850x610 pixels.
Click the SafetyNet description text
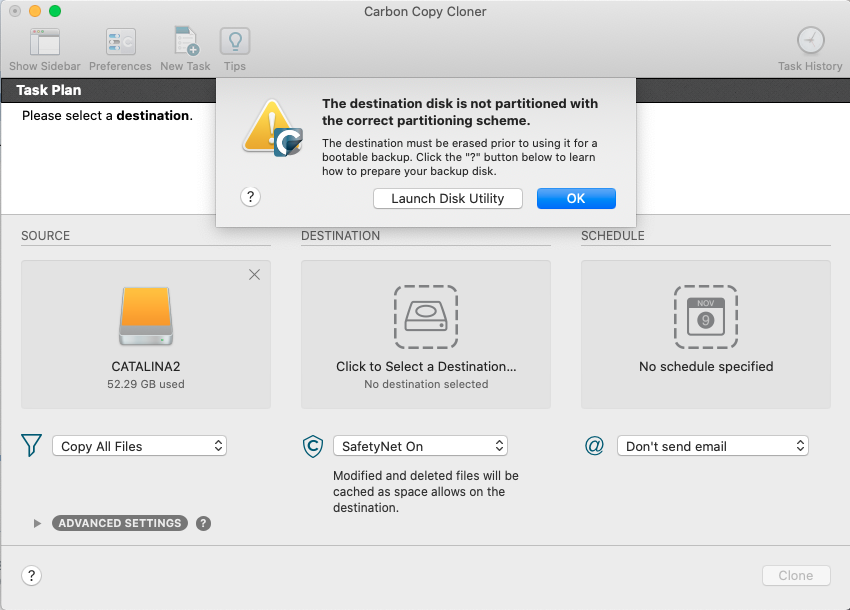click(426, 491)
